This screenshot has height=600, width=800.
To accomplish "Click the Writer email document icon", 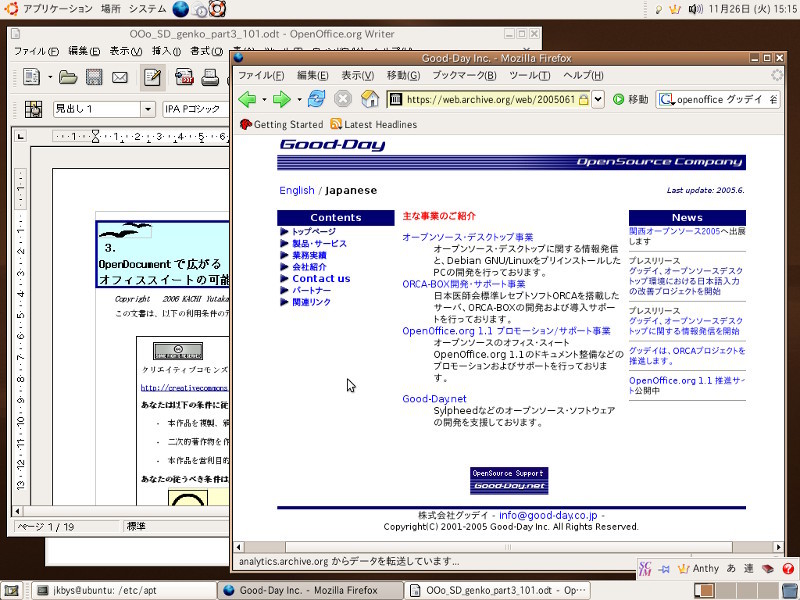I will click(120, 77).
